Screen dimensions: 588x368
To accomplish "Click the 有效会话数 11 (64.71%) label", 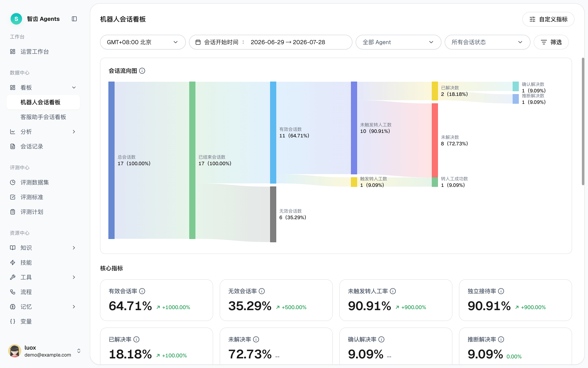I will (294, 132).
